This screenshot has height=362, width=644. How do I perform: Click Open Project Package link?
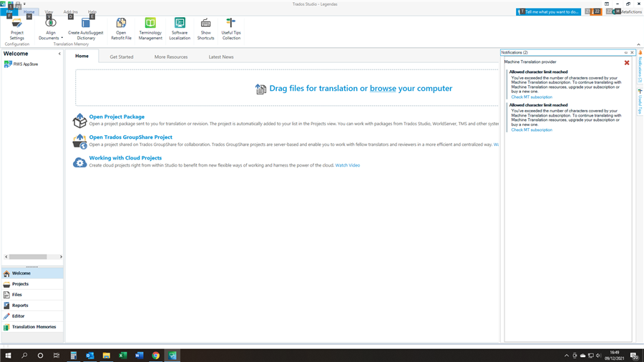point(117,117)
